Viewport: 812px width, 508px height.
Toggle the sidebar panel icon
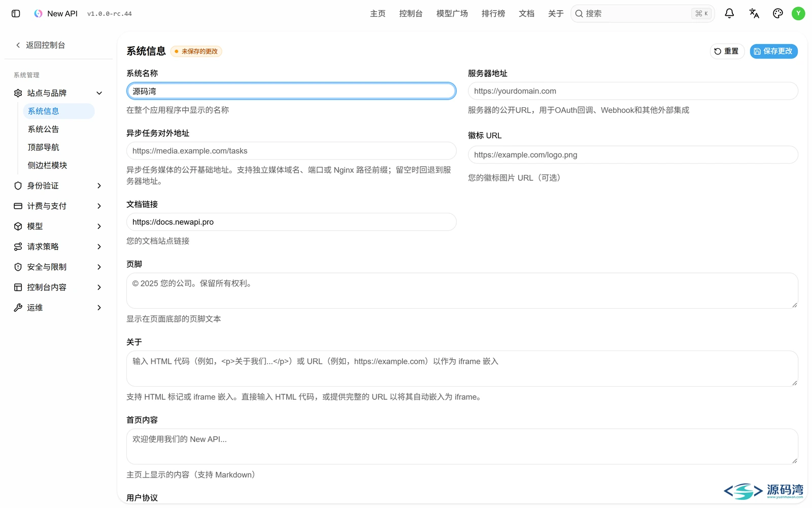tap(16, 14)
